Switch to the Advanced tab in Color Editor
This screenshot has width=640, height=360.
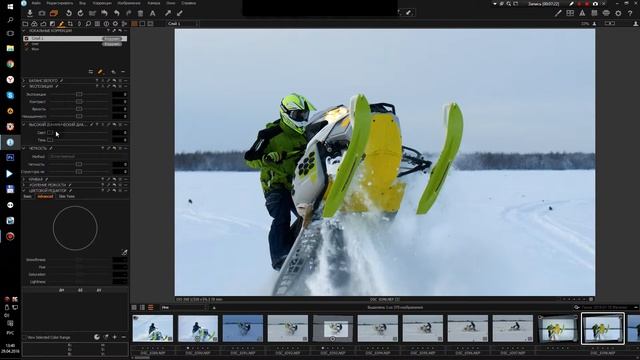tap(45, 196)
